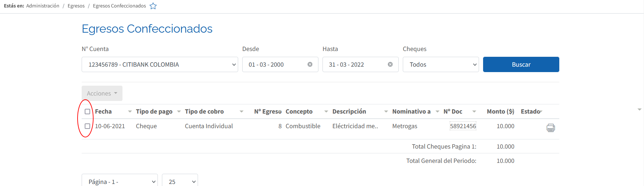Check the select-all checkbox in table header
Viewport: 644px width, 186px height.
pyautogui.click(x=87, y=112)
